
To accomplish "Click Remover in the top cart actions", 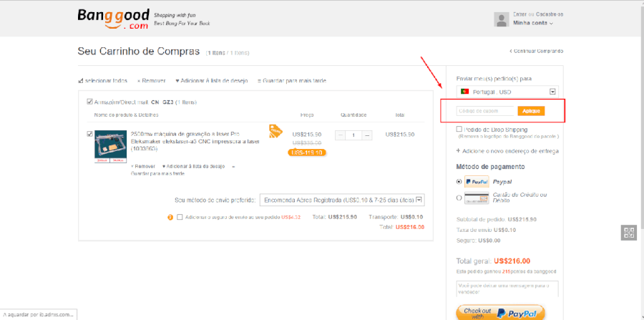I will (151, 81).
